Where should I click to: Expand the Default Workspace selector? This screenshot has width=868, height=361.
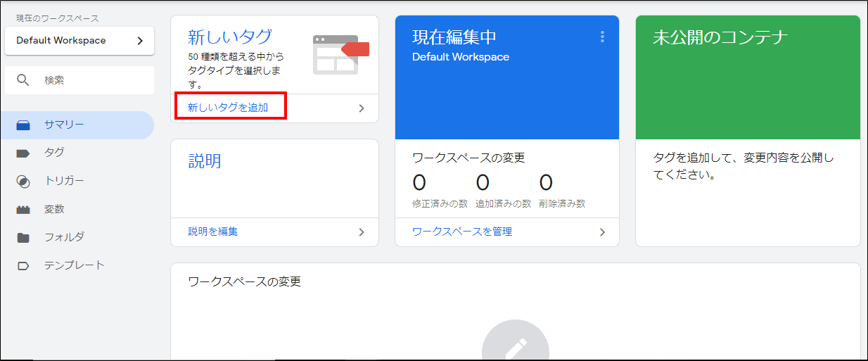pos(79,41)
